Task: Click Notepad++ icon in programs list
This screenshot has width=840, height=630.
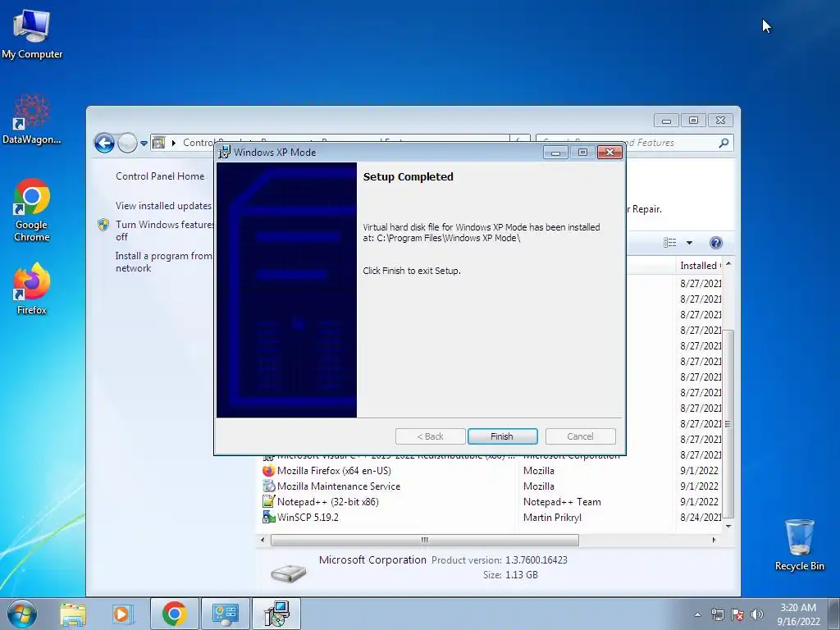Action: 268,501
